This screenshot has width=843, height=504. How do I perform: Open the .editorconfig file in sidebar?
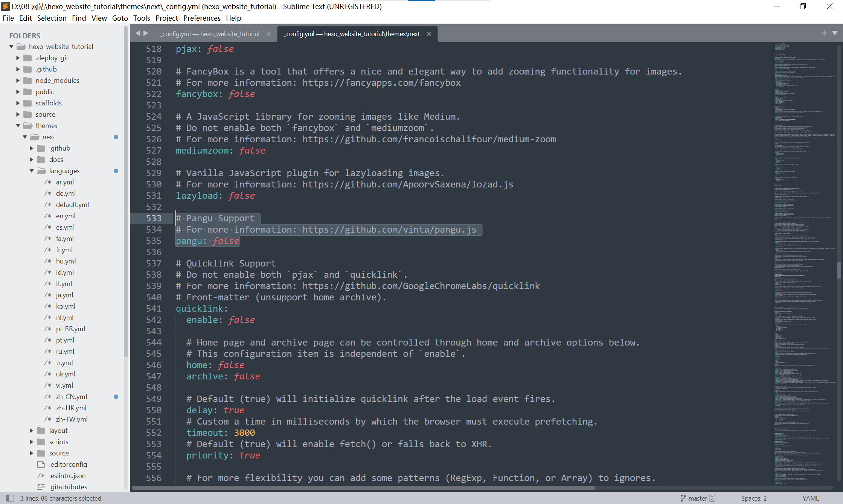(x=68, y=464)
